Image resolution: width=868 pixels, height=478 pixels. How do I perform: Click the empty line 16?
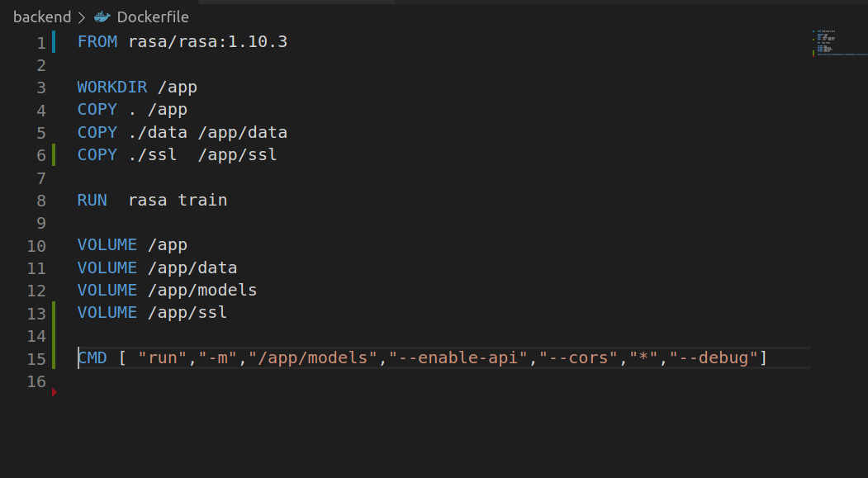point(433,381)
